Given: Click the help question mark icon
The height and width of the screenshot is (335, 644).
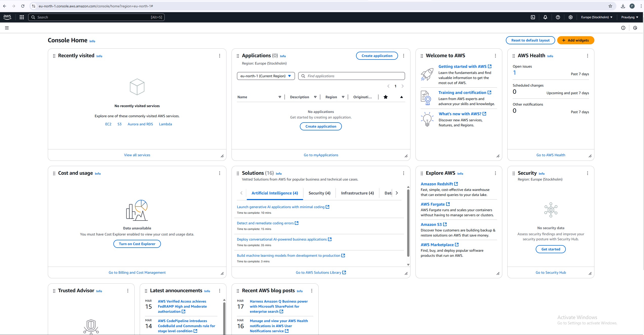Looking at the screenshot, I should click(558, 17).
